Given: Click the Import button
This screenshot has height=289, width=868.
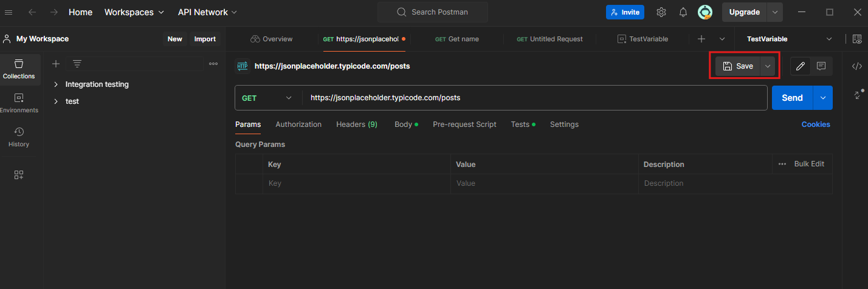Looking at the screenshot, I should click(205, 39).
